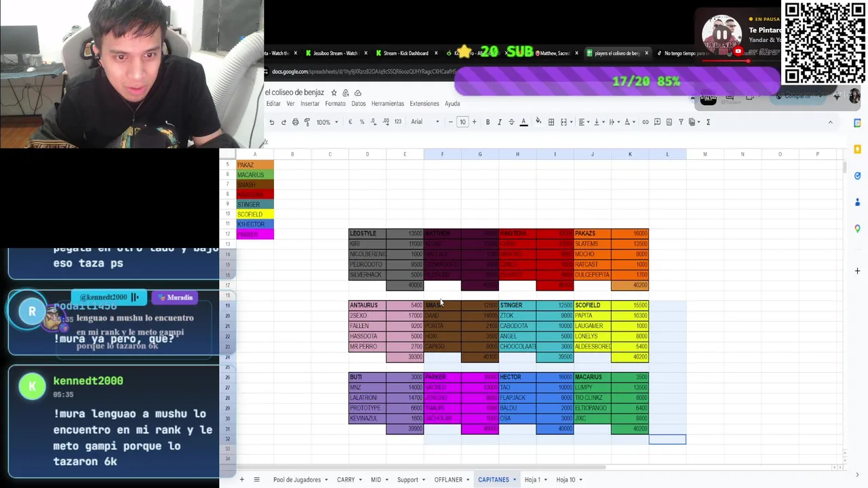Toggle strikethrough formatting
The image size is (868, 488).
point(511,122)
